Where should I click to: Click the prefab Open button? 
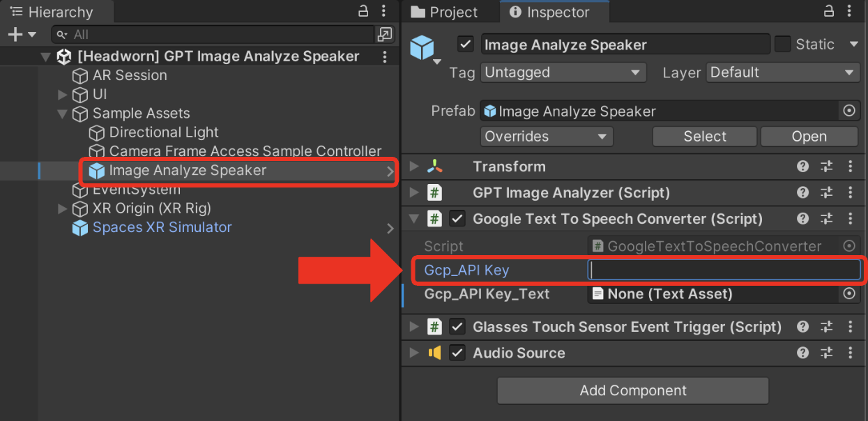click(x=809, y=137)
